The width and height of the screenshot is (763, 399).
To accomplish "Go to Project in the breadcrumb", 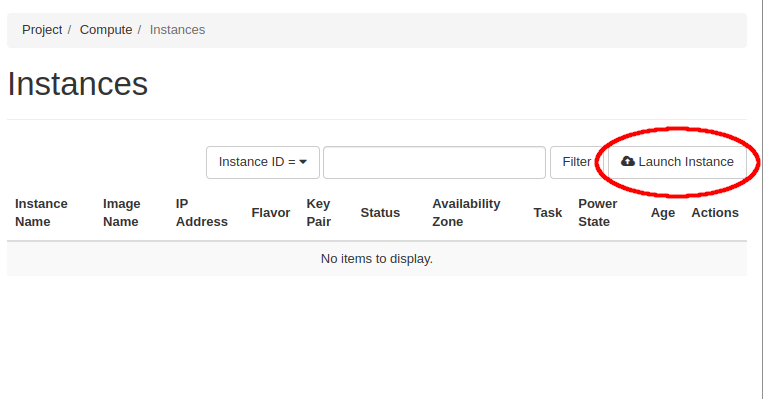I will click(x=42, y=30).
